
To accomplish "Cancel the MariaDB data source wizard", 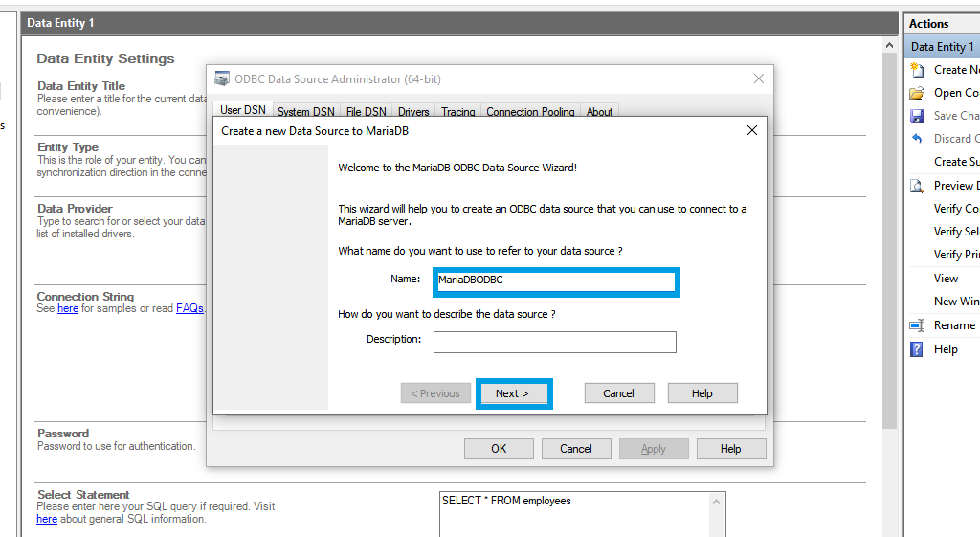I will point(618,393).
